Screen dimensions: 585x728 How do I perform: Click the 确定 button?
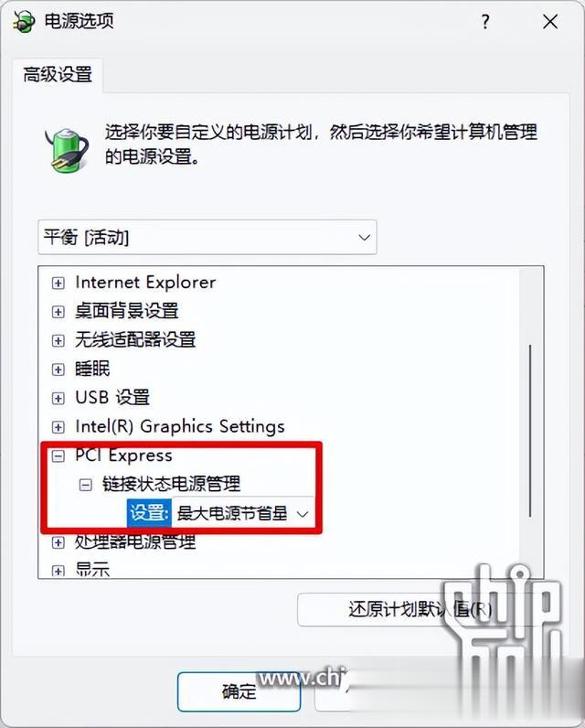tap(239, 691)
